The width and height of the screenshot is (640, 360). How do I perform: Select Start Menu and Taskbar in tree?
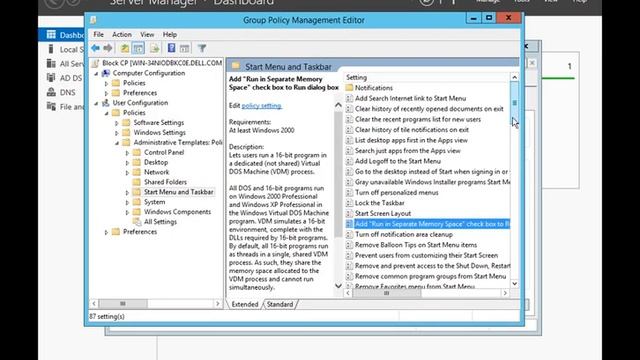(x=178, y=192)
